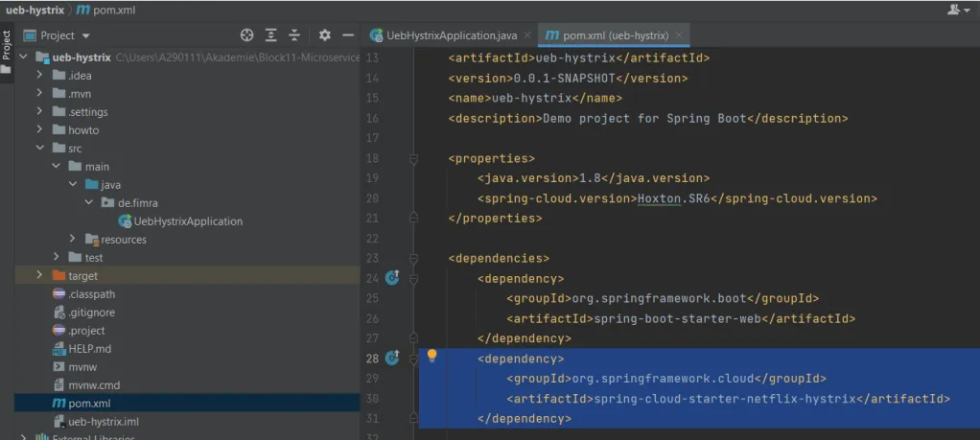Screen dimensions: 980x440
Task: Fold the dependencies block at line 23
Action: point(413,260)
